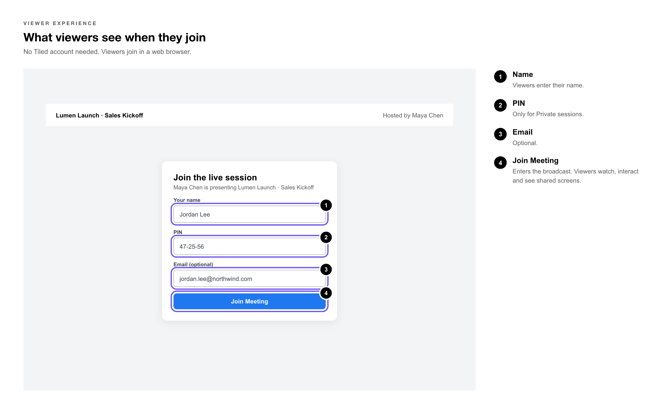Select legend marker 2 beside PIN
This screenshot has height=418, width=670.
click(500, 105)
